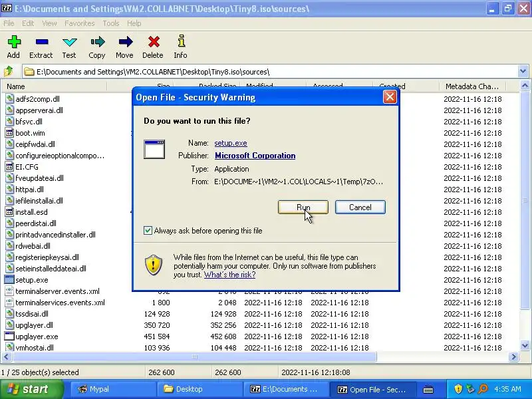
Task: Switch to E:\Documents 7-Zip taskbar button
Action: [x=286, y=389]
